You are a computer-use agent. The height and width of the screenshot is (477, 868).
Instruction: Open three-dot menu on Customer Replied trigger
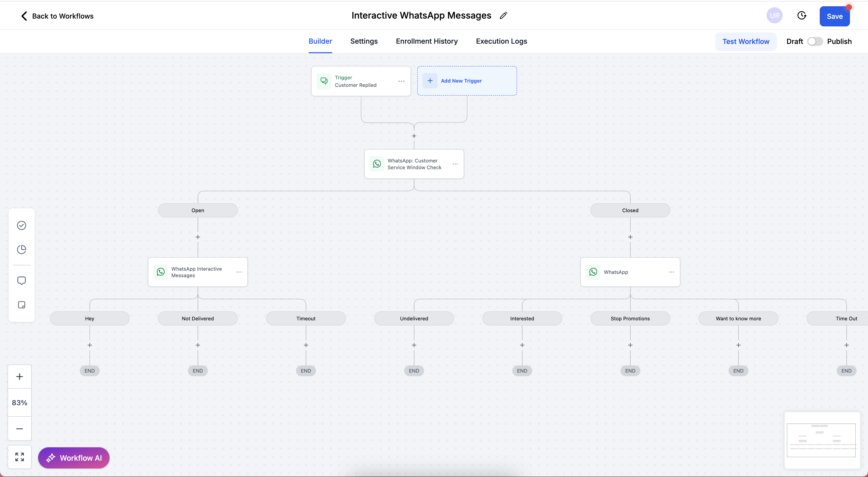pos(401,81)
